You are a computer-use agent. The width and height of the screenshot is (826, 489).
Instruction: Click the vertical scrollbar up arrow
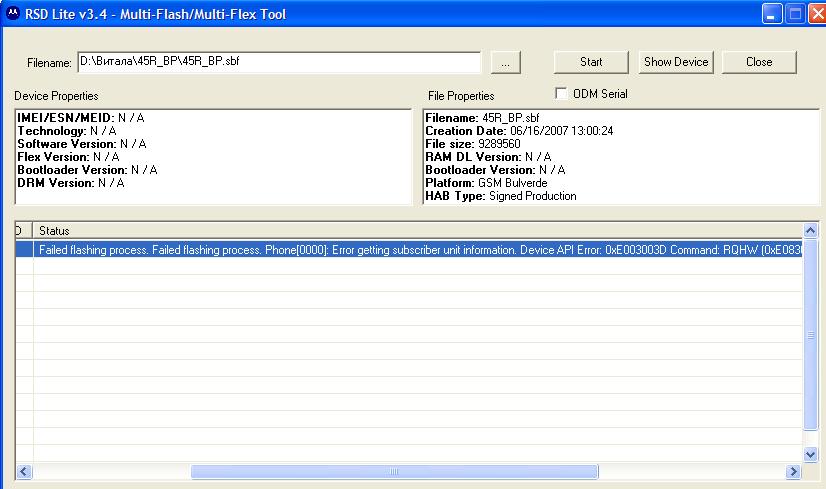(810, 230)
